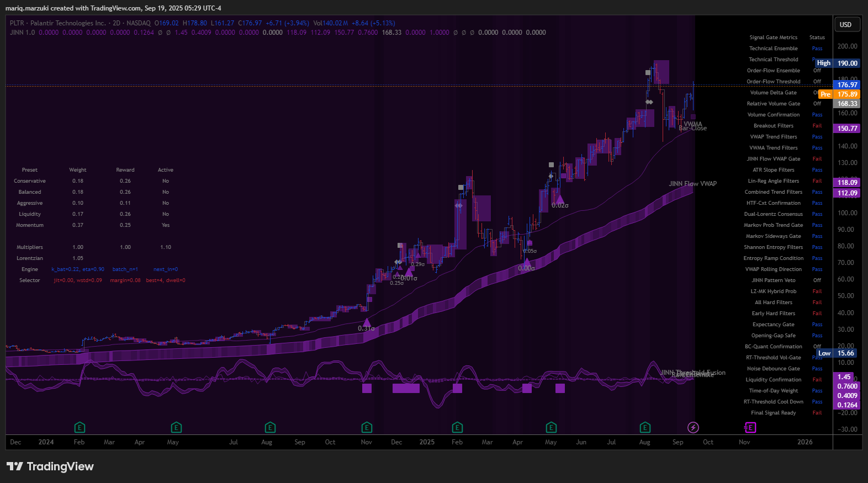Screen dimensions: 868x483
Task: Click the Lorentzian row label
Action: (30, 258)
